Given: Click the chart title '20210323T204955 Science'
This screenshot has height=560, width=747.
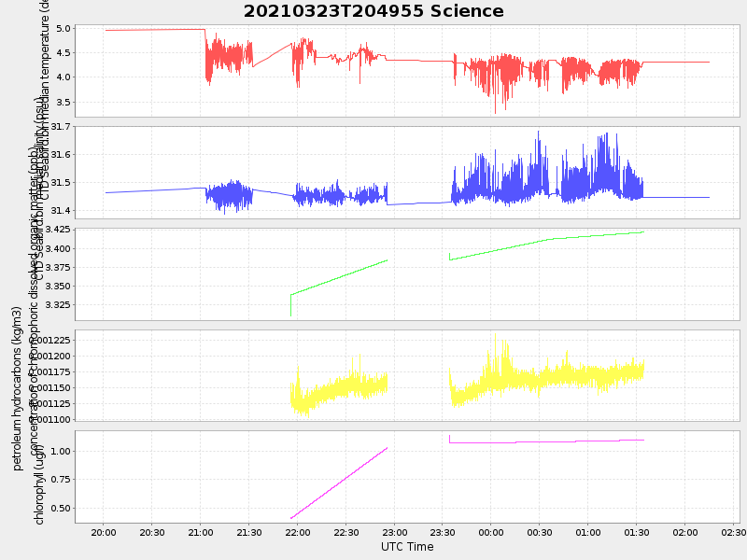Looking at the screenshot, I should point(373,11).
